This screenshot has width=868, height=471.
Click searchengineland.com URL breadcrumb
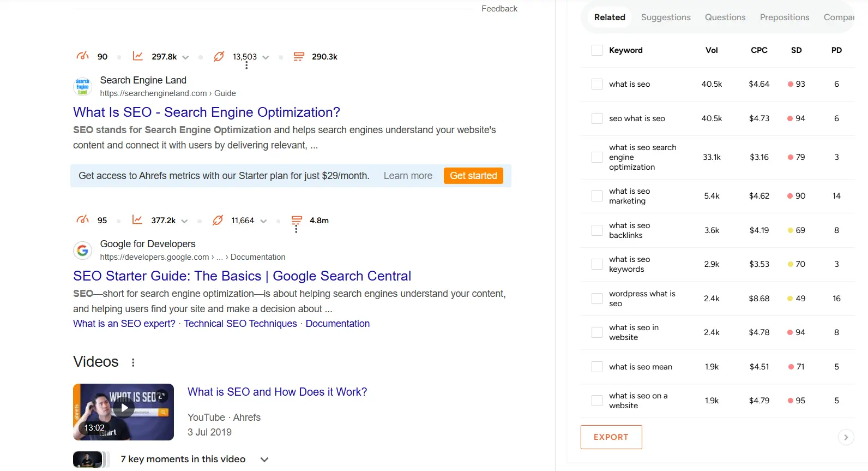168,93
